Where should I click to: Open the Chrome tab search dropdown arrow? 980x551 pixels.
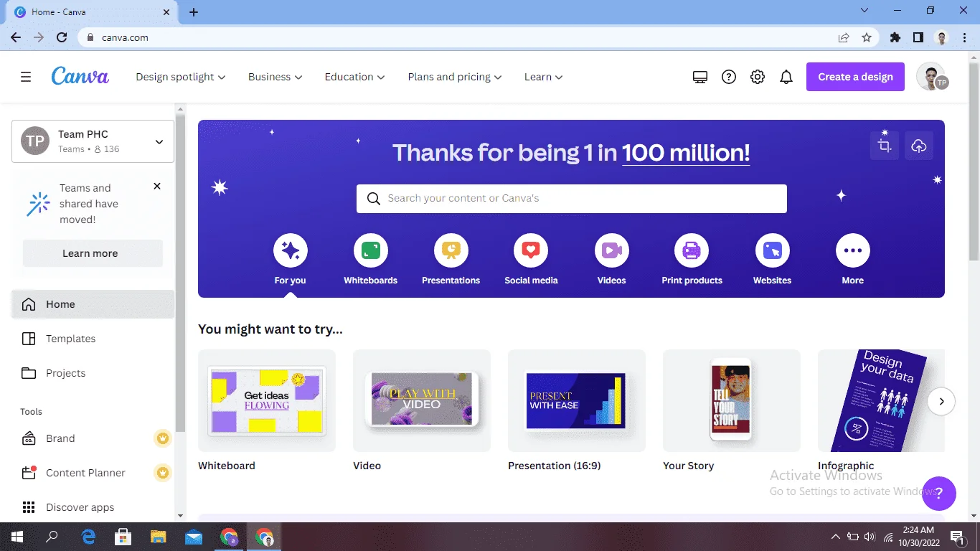pos(864,11)
